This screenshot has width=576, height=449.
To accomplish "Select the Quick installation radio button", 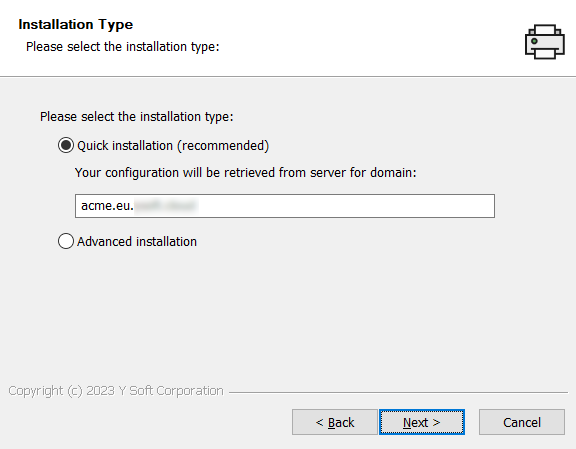I will point(66,146).
